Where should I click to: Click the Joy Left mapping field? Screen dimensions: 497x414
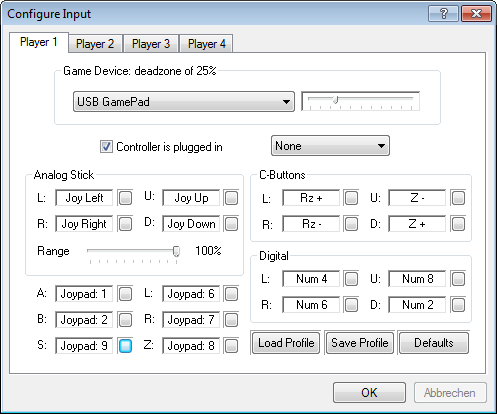click(84, 198)
